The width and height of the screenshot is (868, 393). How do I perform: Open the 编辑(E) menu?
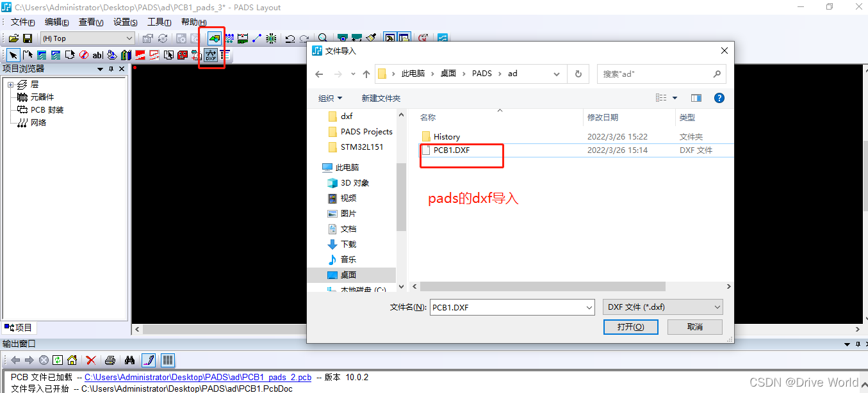(x=56, y=22)
